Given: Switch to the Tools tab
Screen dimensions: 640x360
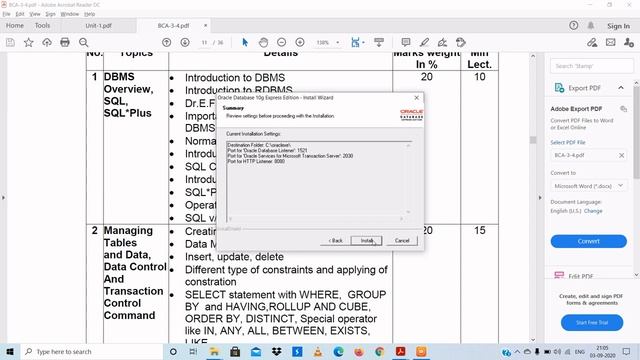Looking at the screenshot, I should (x=42, y=26).
